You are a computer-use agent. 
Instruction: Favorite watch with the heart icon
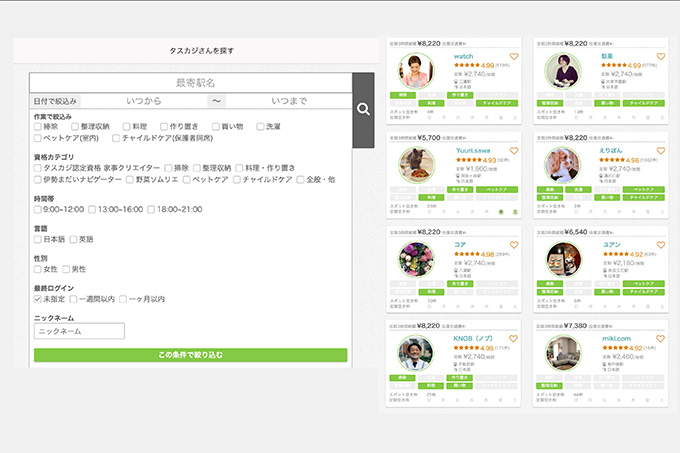[x=514, y=57]
